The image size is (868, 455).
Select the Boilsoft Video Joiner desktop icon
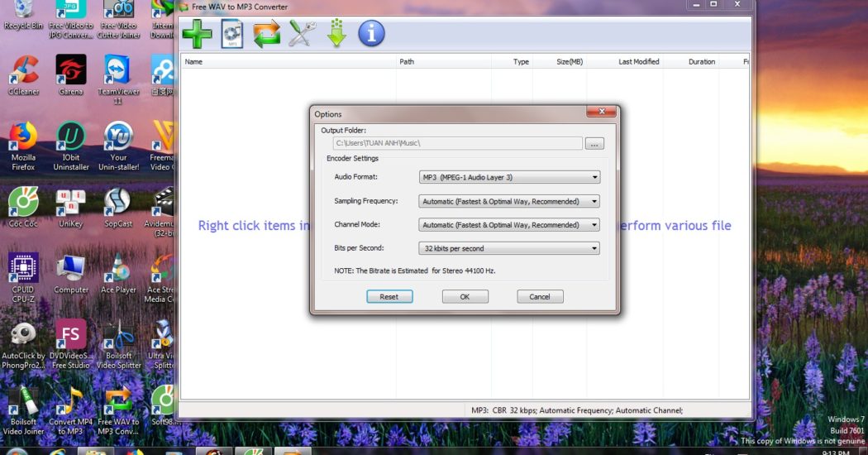23,410
